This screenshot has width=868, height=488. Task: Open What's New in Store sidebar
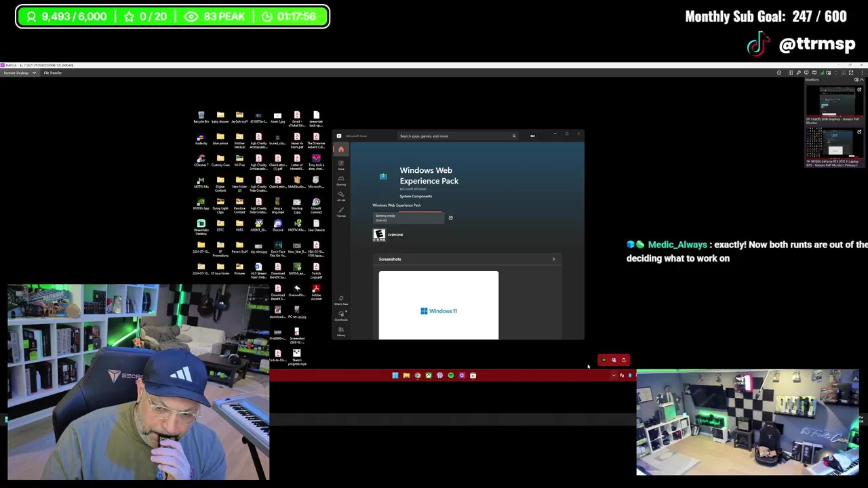341,300
